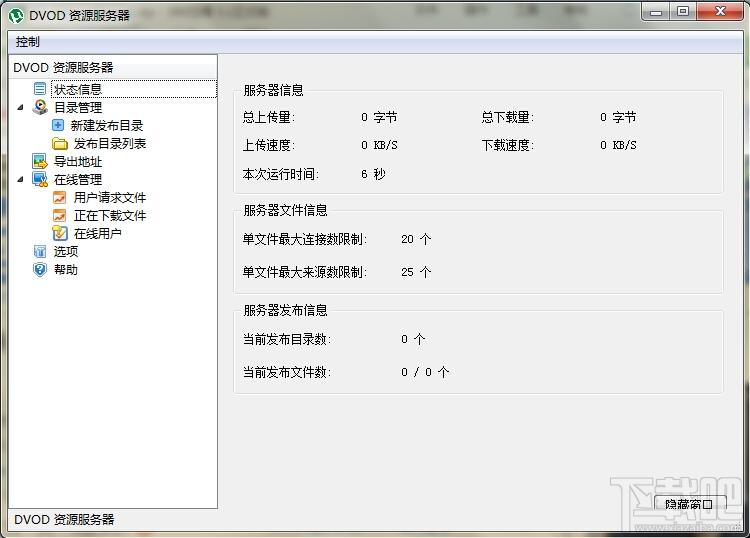750x538 pixels.
Task: Select 导出地址 tree item
Action: point(78,162)
